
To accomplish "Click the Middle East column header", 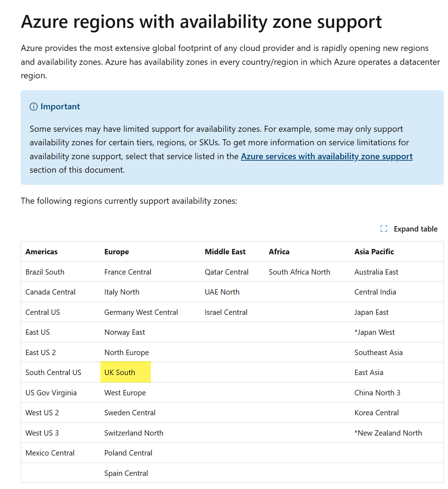I will point(225,252).
